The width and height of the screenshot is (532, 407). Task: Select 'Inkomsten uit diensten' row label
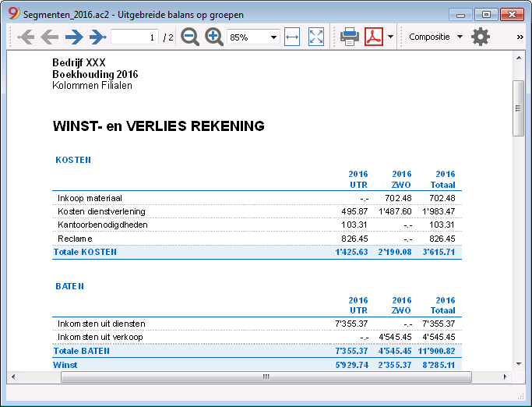(x=101, y=324)
